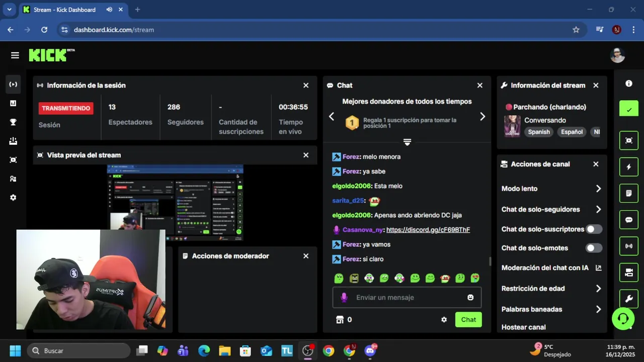Bookmark page with star icon
The image size is (644, 362).
click(576, 30)
